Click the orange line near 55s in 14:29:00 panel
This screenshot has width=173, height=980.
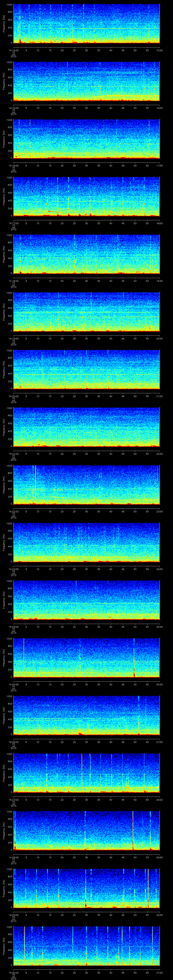pos(148,886)
